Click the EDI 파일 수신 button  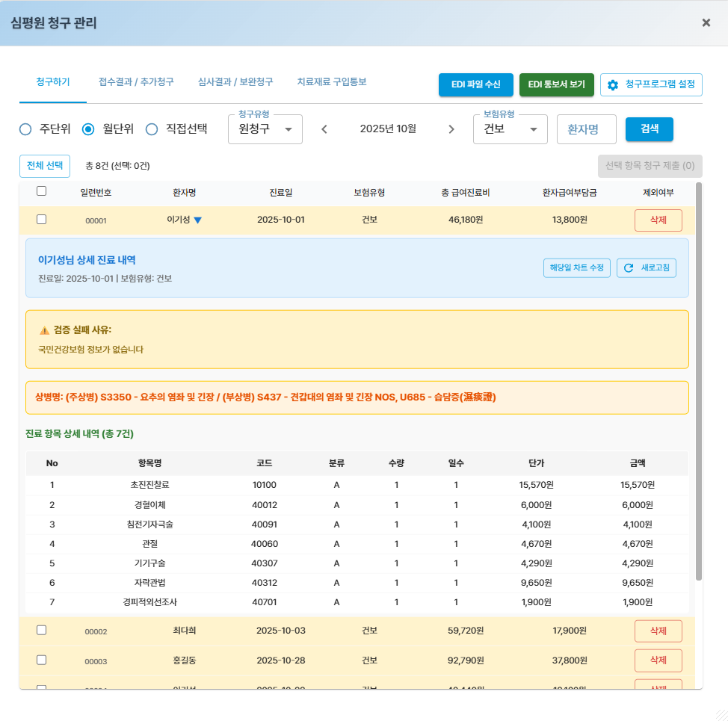click(475, 85)
